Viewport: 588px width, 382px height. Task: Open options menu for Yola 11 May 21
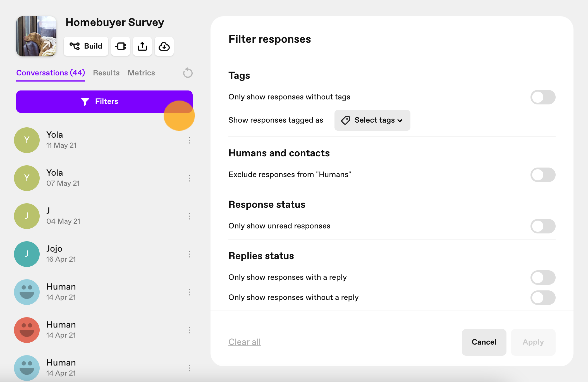point(189,140)
